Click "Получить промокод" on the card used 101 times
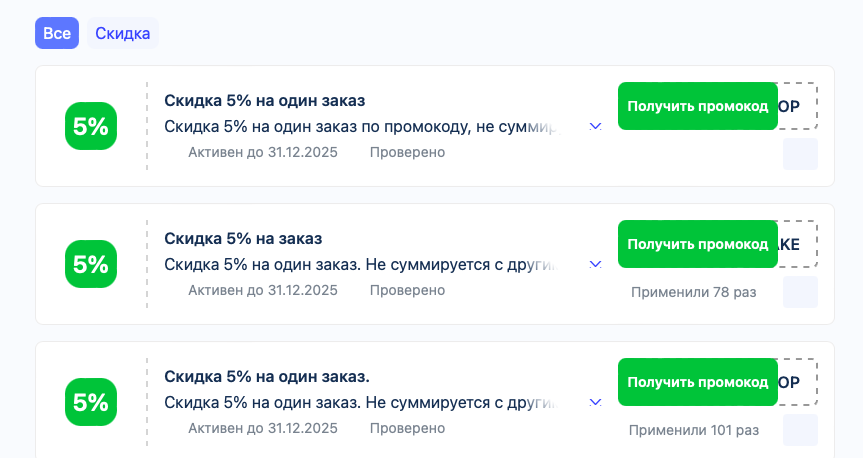 click(697, 382)
